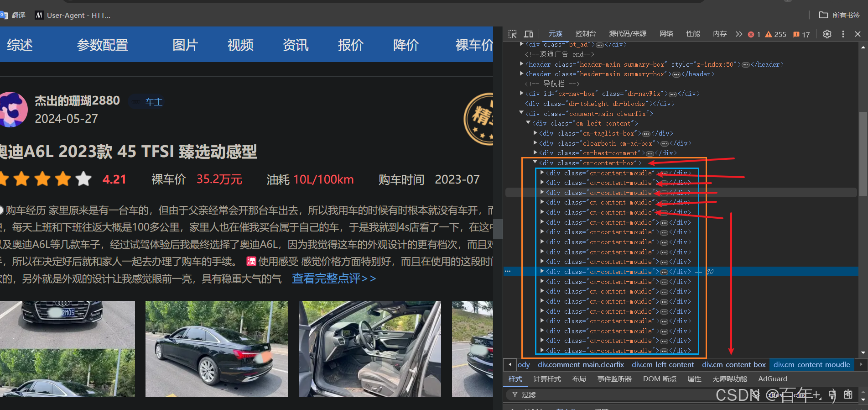Click the Elements panel vertical scrollbar

(863, 153)
